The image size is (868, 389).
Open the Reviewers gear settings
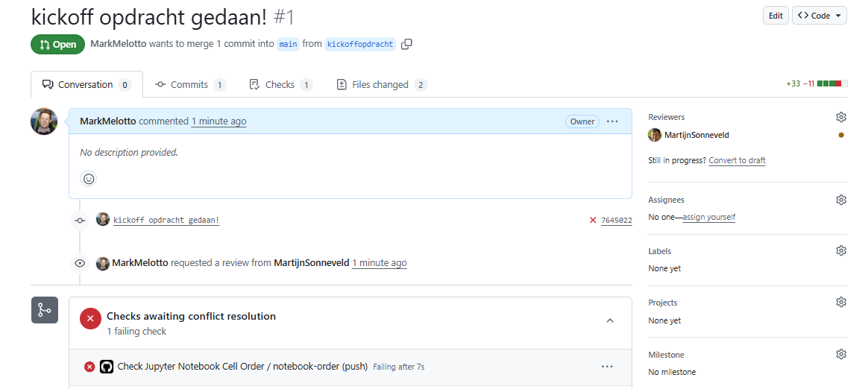point(841,117)
